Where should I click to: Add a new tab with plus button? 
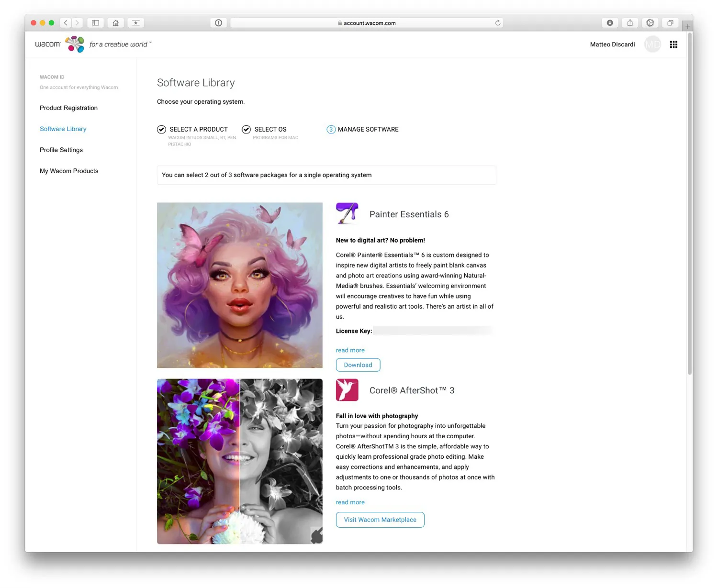click(687, 26)
